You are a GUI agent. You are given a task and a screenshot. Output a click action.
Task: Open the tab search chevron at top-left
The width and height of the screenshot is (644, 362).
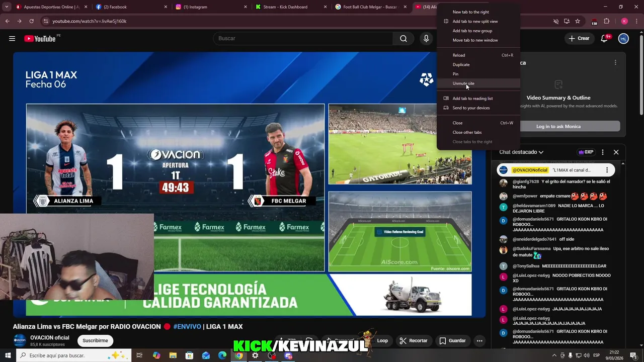click(x=7, y=7)
